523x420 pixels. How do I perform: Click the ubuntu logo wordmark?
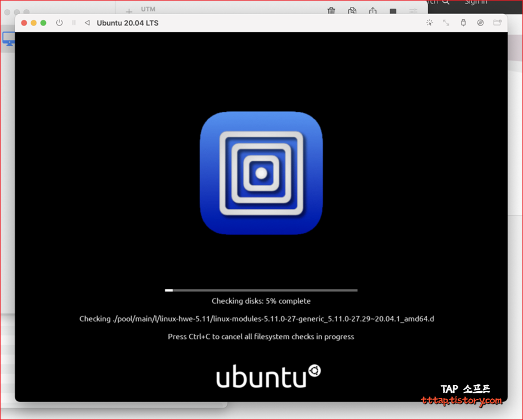pyautogui.click(x=268, y=376)
